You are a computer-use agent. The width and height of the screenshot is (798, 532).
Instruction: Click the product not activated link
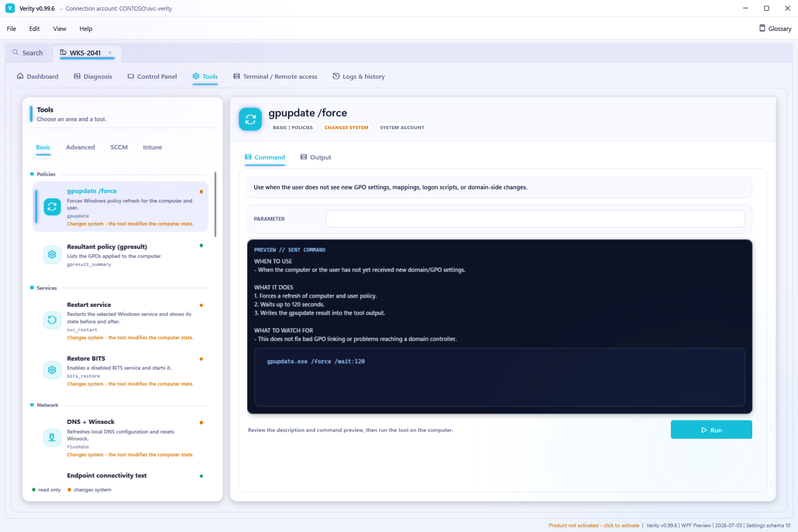tap(594, 526)
